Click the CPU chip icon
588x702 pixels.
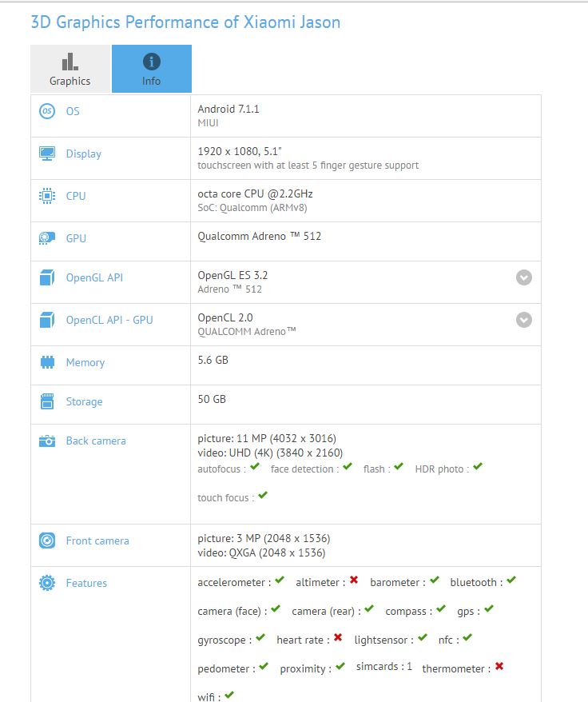pos(47,196)
